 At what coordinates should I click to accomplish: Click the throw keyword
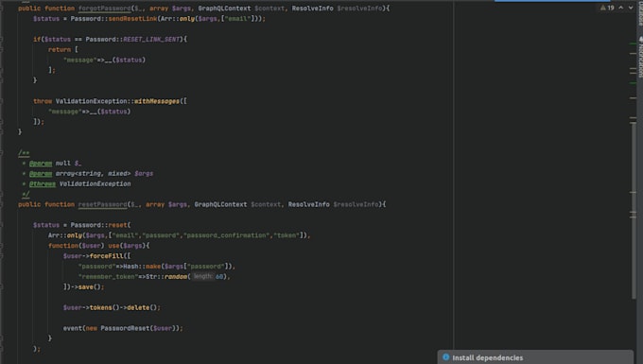coord(43,101)
